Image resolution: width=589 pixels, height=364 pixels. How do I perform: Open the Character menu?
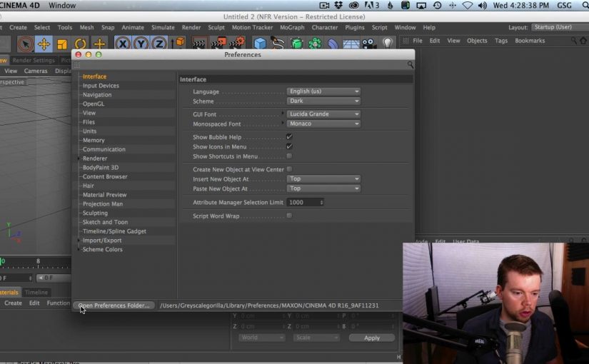click(325, 27)
